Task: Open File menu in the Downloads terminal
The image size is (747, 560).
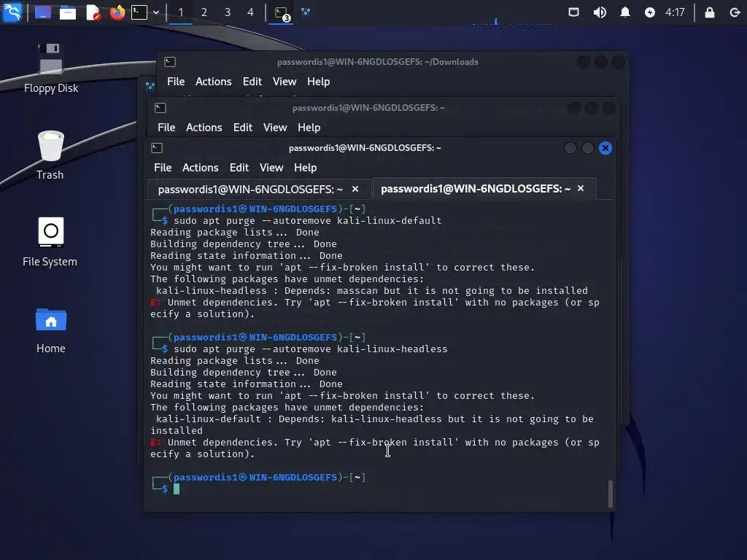Action: pos(176,82)
